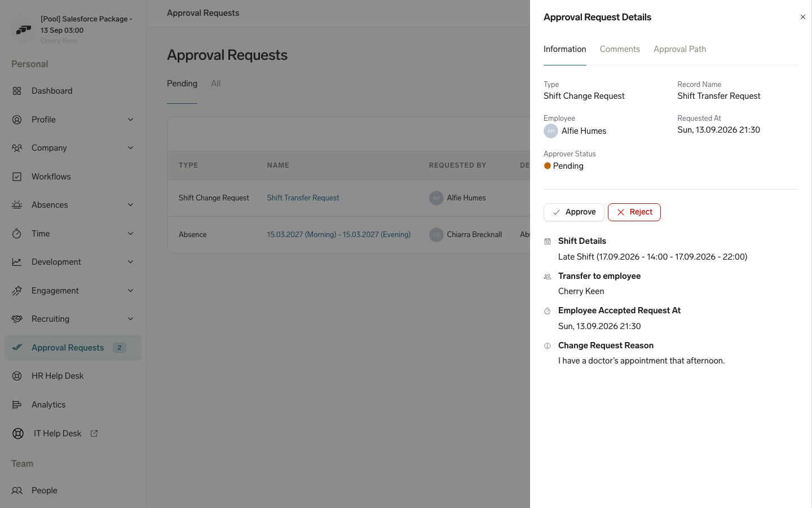Image resolution: width=812 pixels, height=508 pixels.
Task: Click the Time stopwatch icon
Action: pyautogui.click(x=17, y=234)
